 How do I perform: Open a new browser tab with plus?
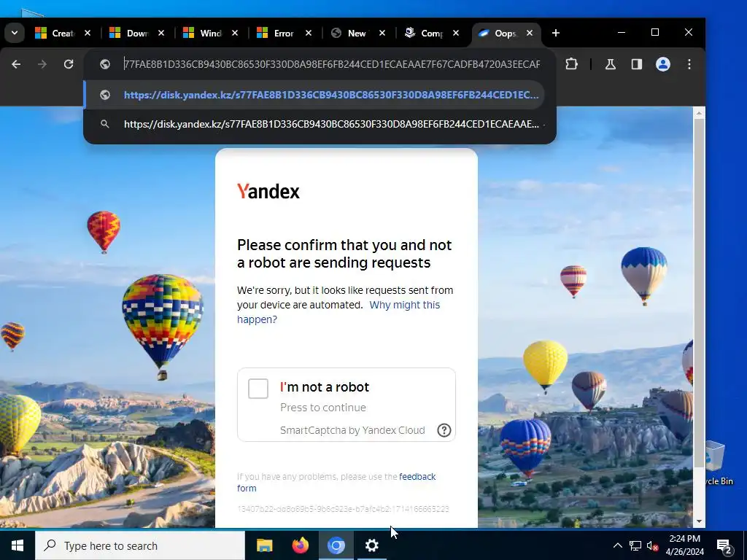pos(555,33)
